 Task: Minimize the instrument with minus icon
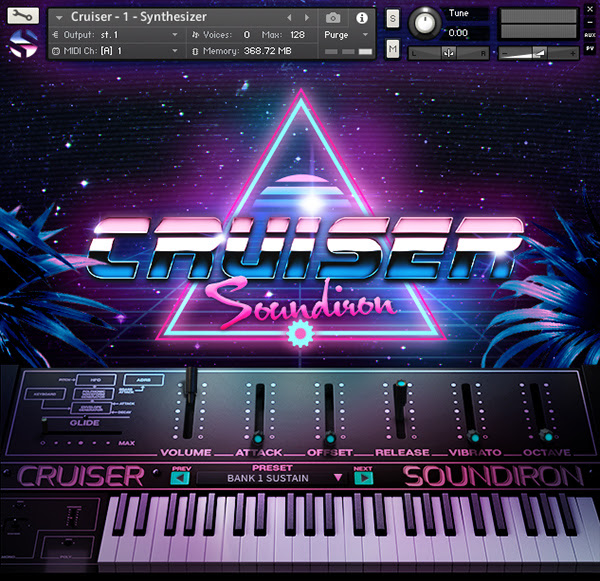590,23
